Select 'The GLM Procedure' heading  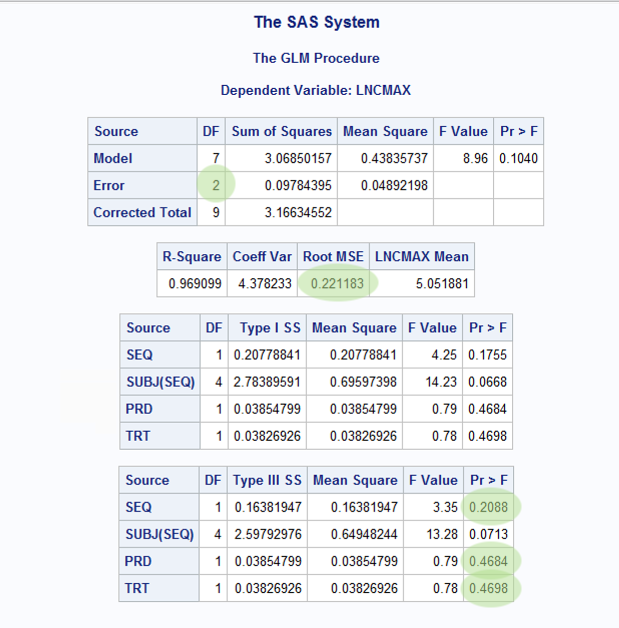316,58
